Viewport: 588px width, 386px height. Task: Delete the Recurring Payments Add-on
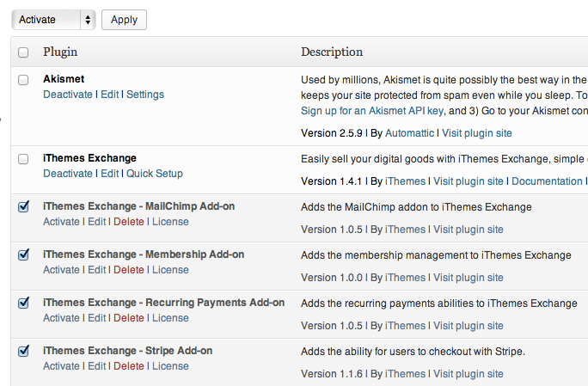[x=129, y=318]
